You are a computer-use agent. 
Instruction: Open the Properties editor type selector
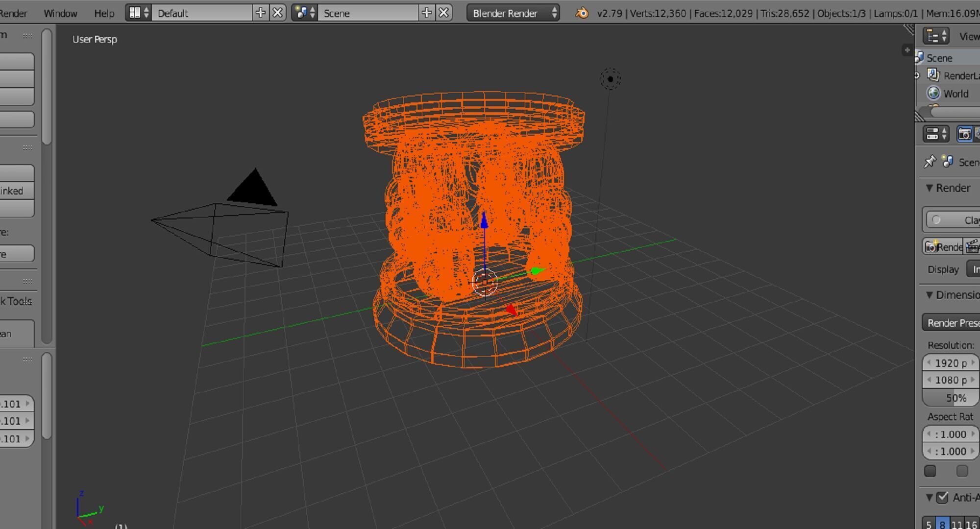click(936, 134)
